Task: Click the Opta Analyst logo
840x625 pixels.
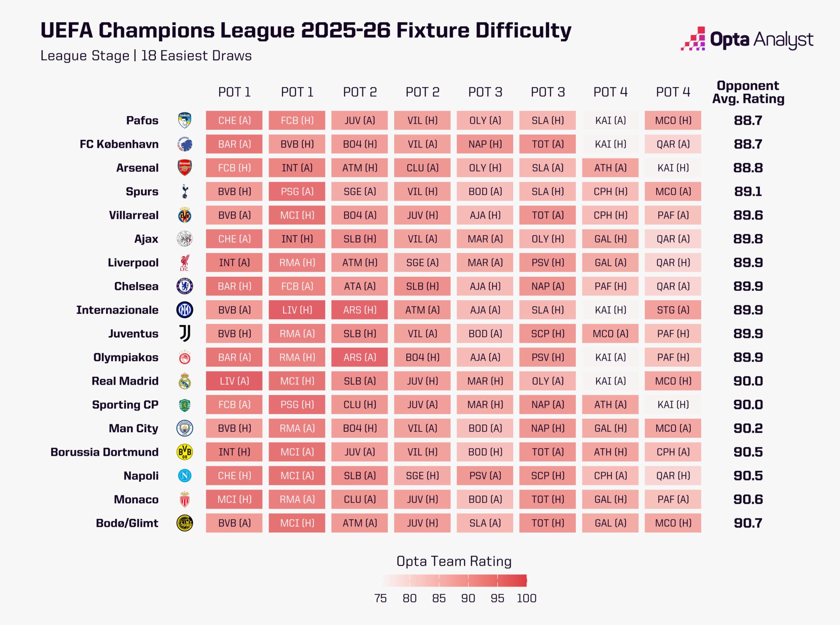Action: [746, 40]
